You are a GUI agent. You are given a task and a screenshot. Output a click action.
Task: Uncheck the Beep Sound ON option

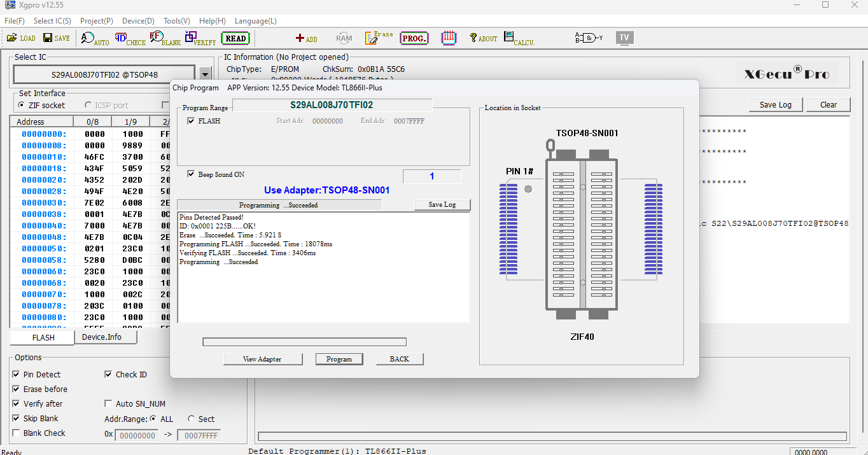191,174
